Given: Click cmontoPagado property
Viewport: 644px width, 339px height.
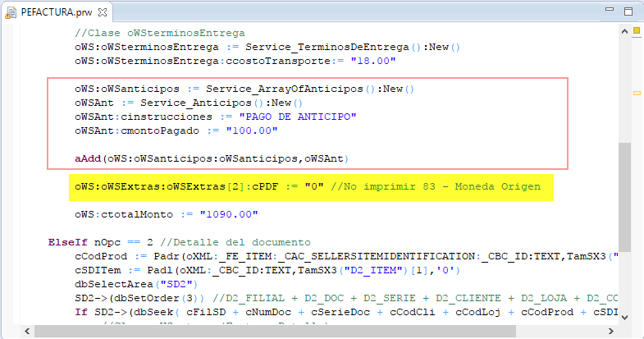Looking at the screenshot, I should [x=160, y=131].
